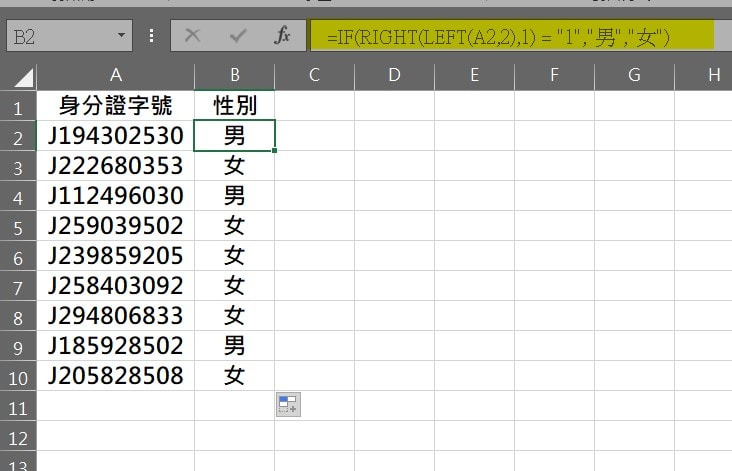732x471 pixels.
Task: Select the gender cell in row 9
Action: click(234, 346)
